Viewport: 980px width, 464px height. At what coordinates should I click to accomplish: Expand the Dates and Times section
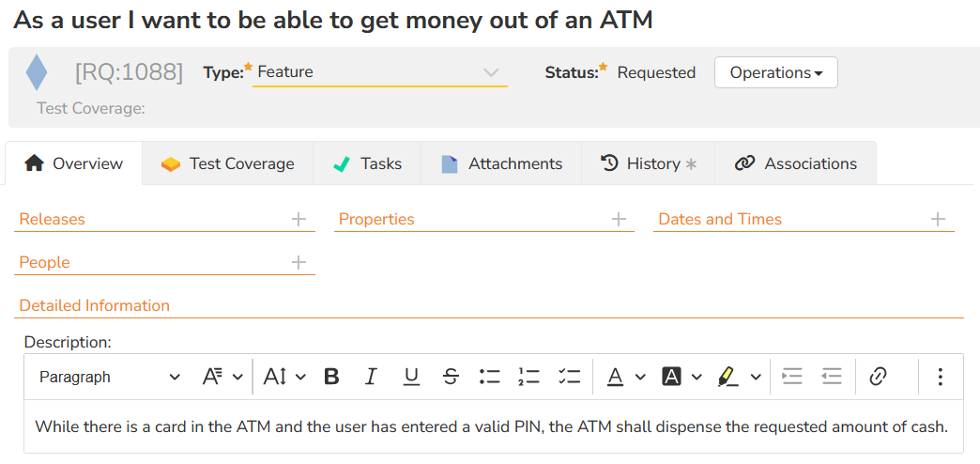point(938,220)
